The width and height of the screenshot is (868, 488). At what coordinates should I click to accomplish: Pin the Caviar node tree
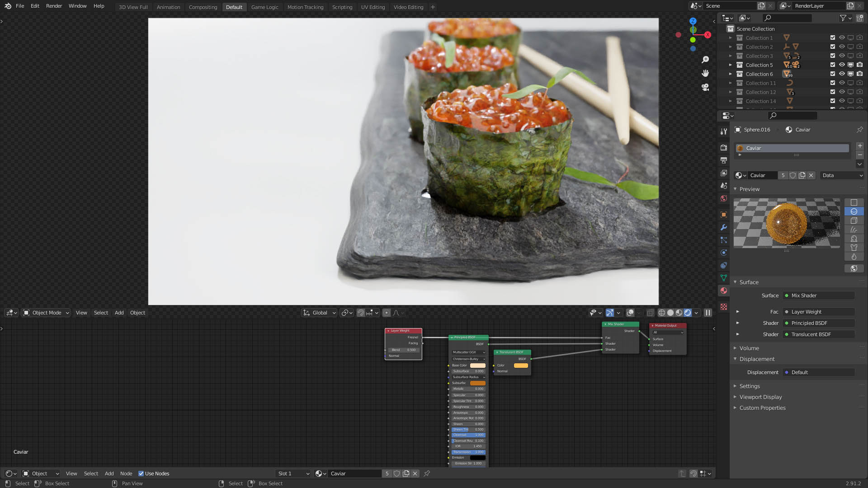(427, 474)
